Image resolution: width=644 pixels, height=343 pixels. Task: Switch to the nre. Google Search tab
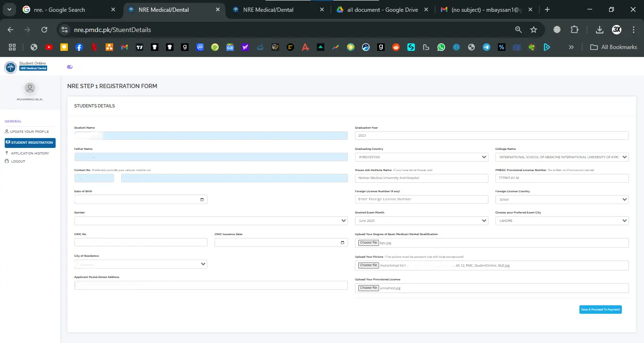click(66, 10)
